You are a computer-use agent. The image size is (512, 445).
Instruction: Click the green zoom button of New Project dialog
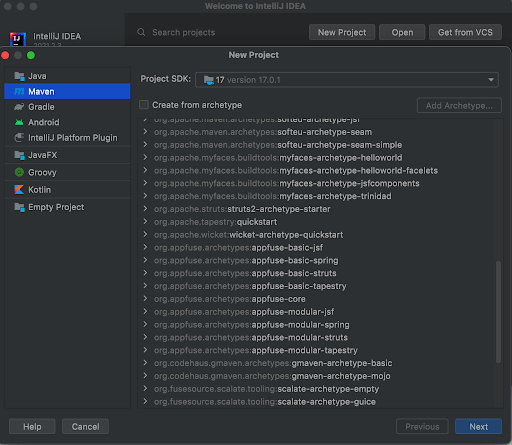(x=31, y=55)
